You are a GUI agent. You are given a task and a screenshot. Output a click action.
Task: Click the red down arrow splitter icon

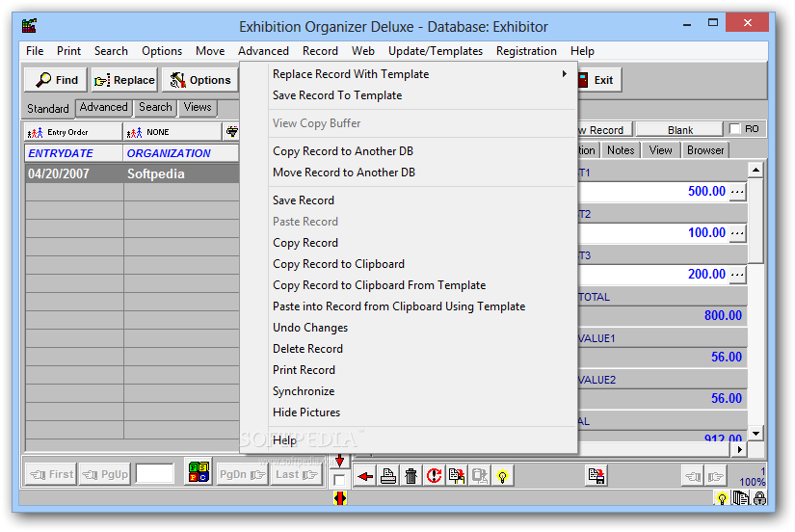click(340, 461)
